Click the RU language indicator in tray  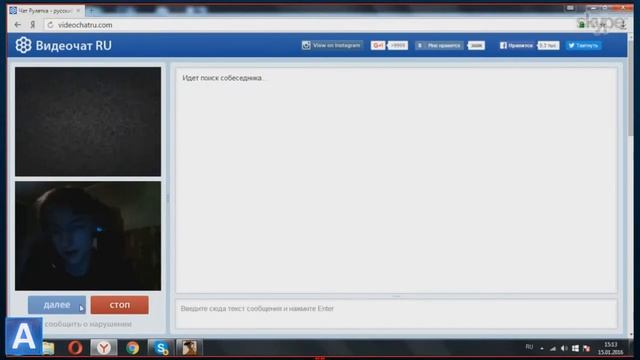coord(529,347)
